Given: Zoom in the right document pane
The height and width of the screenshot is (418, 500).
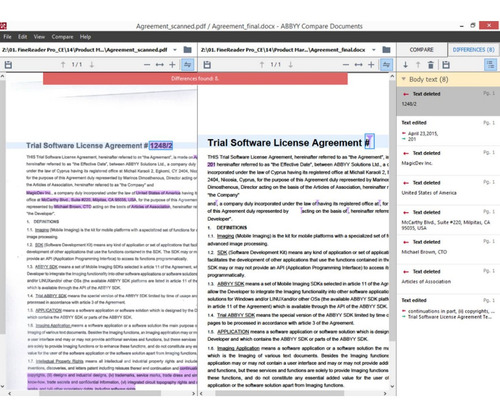Looking at the screenshot, I should point(371,65).
